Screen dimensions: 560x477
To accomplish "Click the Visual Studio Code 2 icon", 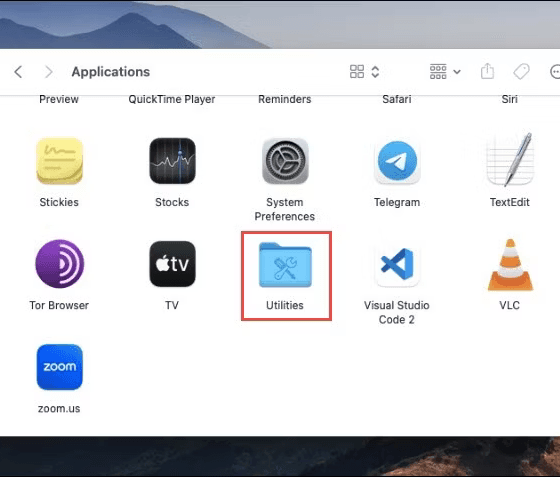I will (x=397, y=265).
